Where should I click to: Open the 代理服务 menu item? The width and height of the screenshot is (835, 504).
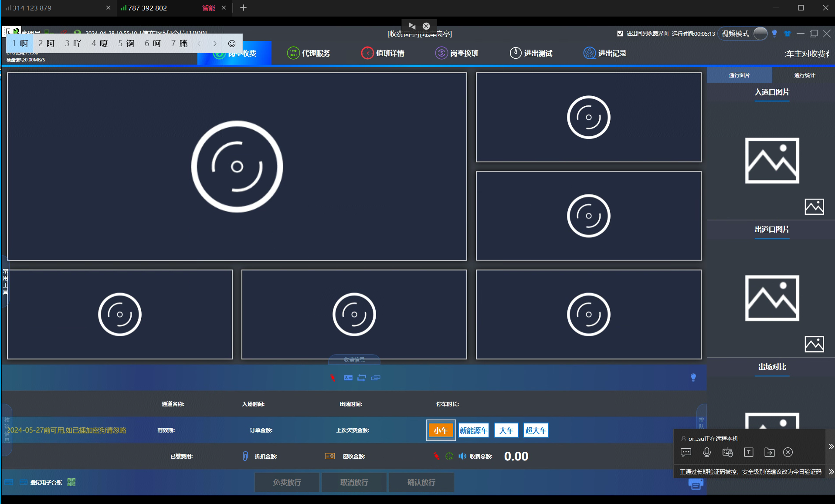(x=309, y=53)
